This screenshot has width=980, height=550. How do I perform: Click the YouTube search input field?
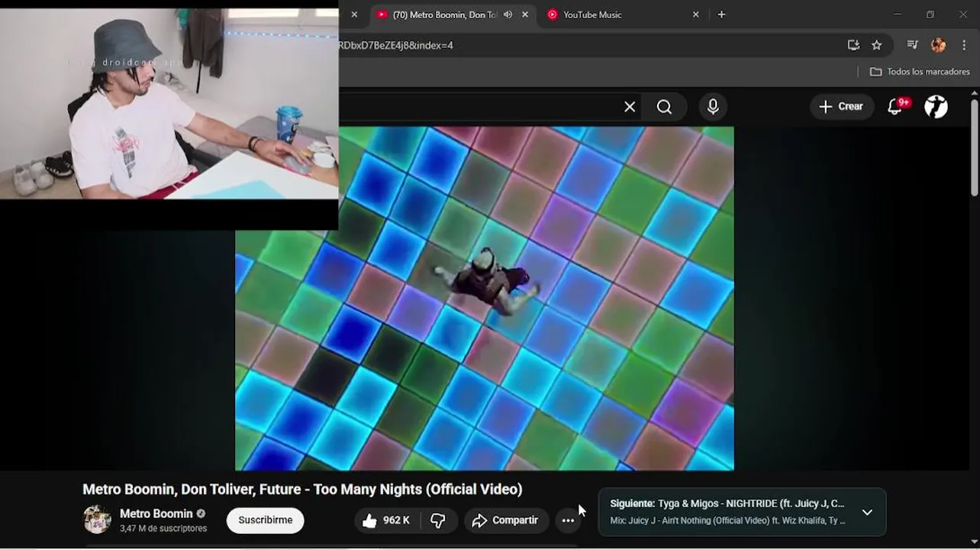[479, 107]
